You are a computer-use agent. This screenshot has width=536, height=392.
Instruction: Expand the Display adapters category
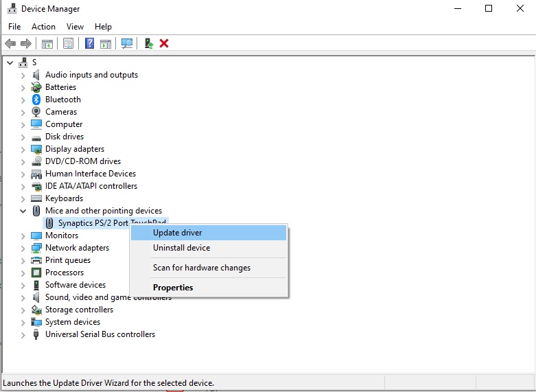pos(23,149)
